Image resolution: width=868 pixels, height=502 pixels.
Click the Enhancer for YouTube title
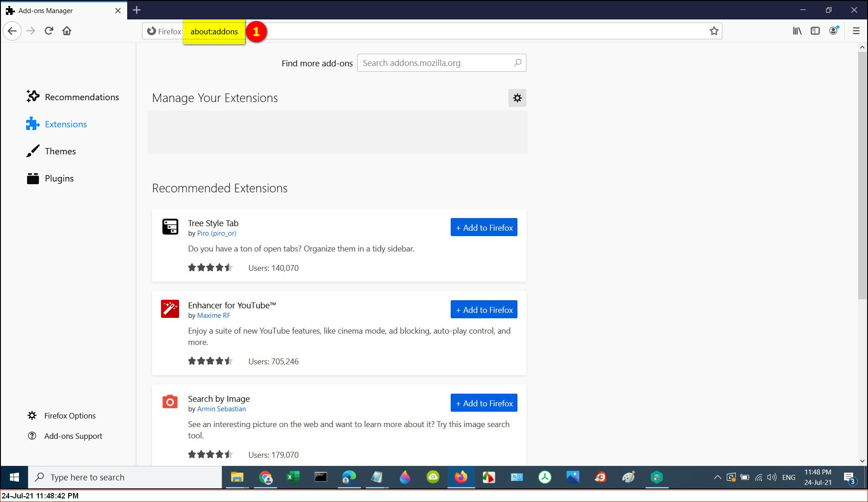232,305
